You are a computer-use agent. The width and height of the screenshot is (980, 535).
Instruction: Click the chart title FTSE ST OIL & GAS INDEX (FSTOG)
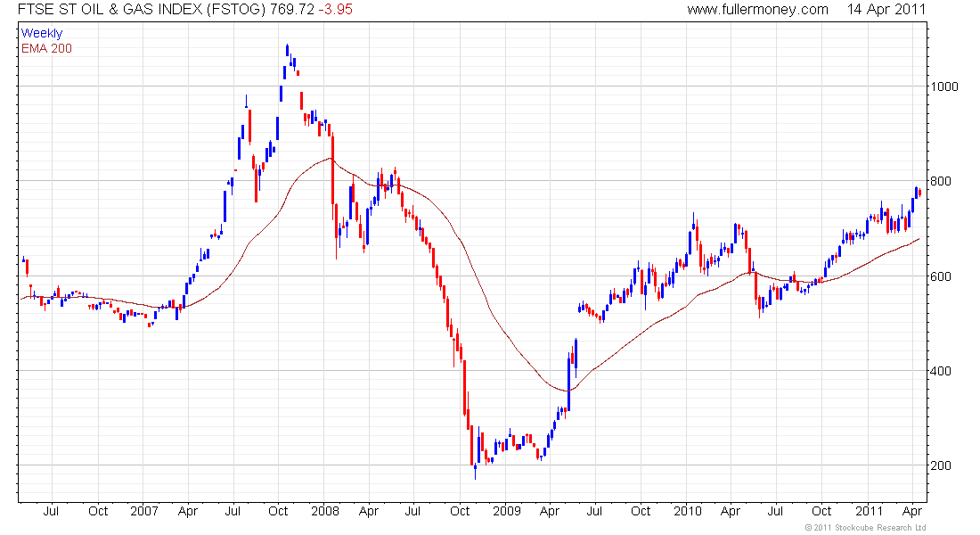[x=142, y=10]
